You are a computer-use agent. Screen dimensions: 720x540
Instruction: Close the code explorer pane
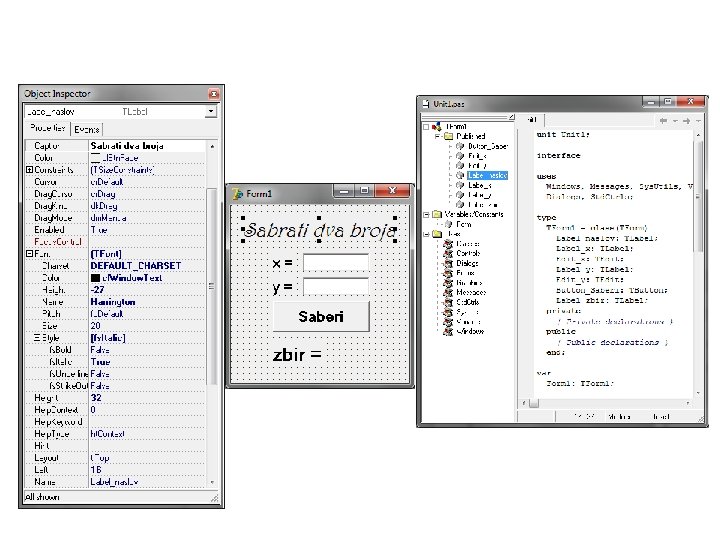512,118
